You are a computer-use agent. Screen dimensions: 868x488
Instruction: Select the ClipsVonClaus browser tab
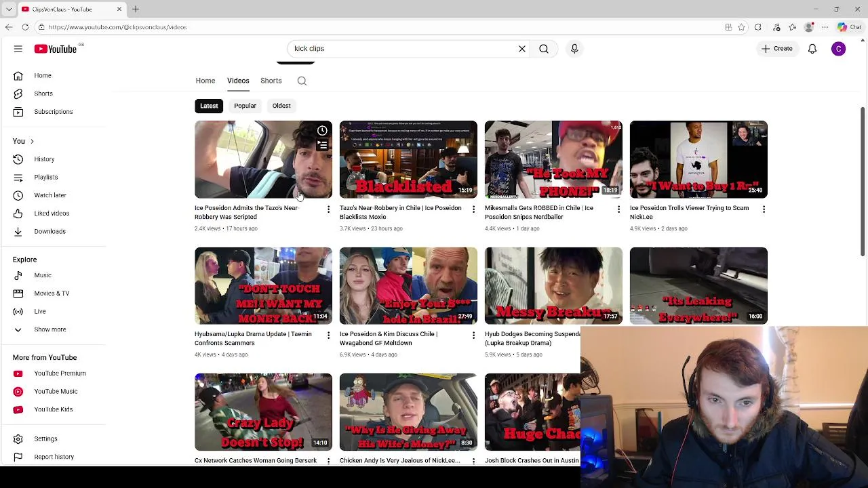pyautogui.click(x=71, y=9)
